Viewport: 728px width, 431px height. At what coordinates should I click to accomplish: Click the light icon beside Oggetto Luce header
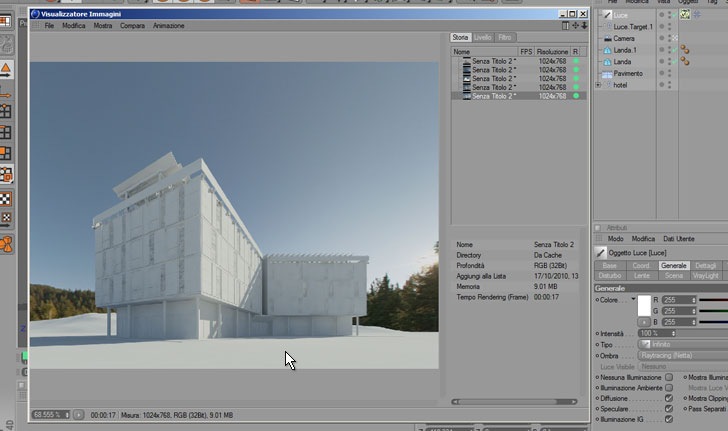(x=600, y=253)
